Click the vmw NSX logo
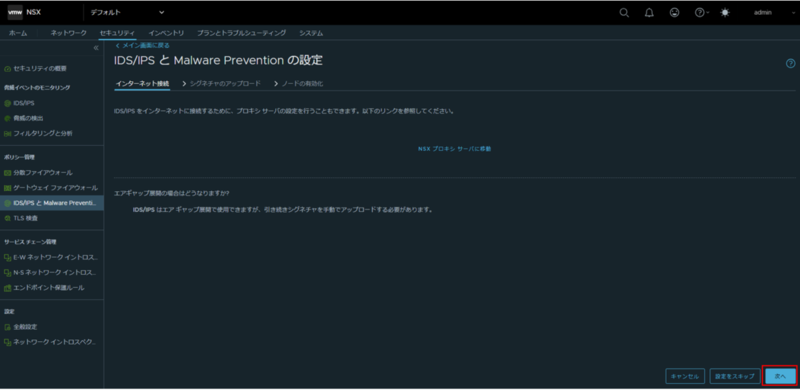The width and height of the screenshot is (800, 390). 24,12
